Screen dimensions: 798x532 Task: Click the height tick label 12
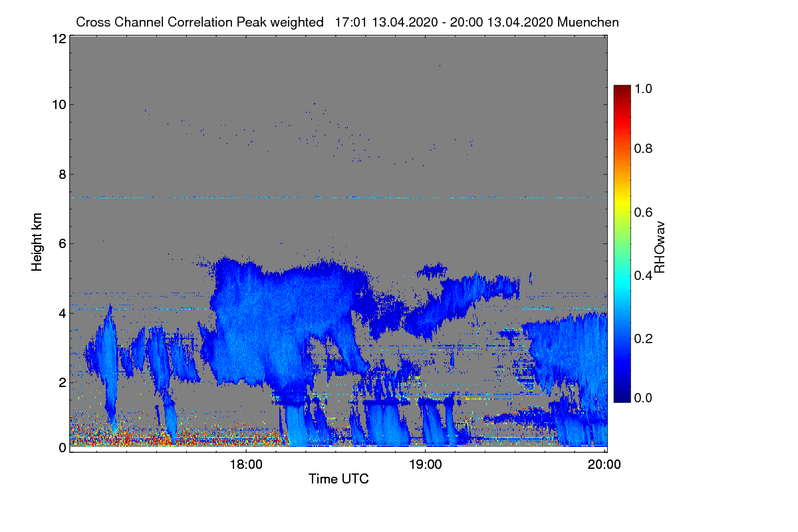59,39
